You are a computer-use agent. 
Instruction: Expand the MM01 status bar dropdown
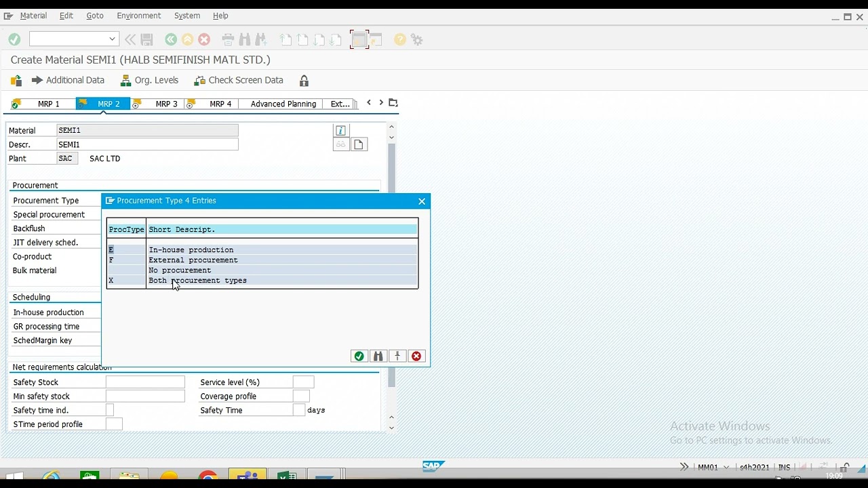[726, 468]
